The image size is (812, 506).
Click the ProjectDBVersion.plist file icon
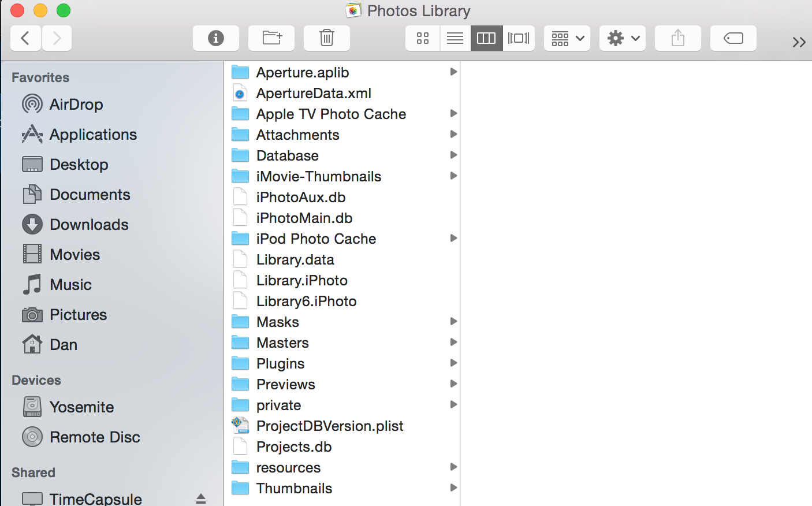[x=240, y=425]
